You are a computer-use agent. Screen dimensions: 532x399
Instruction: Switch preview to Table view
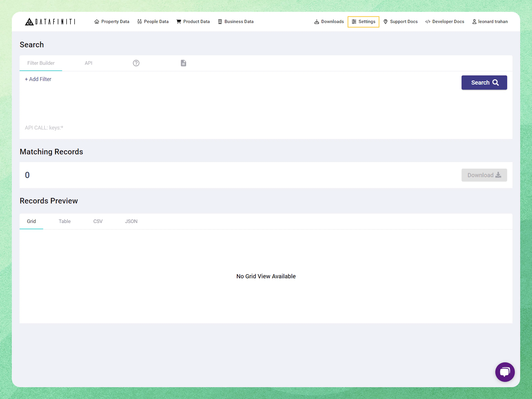(x=64, y=221)
